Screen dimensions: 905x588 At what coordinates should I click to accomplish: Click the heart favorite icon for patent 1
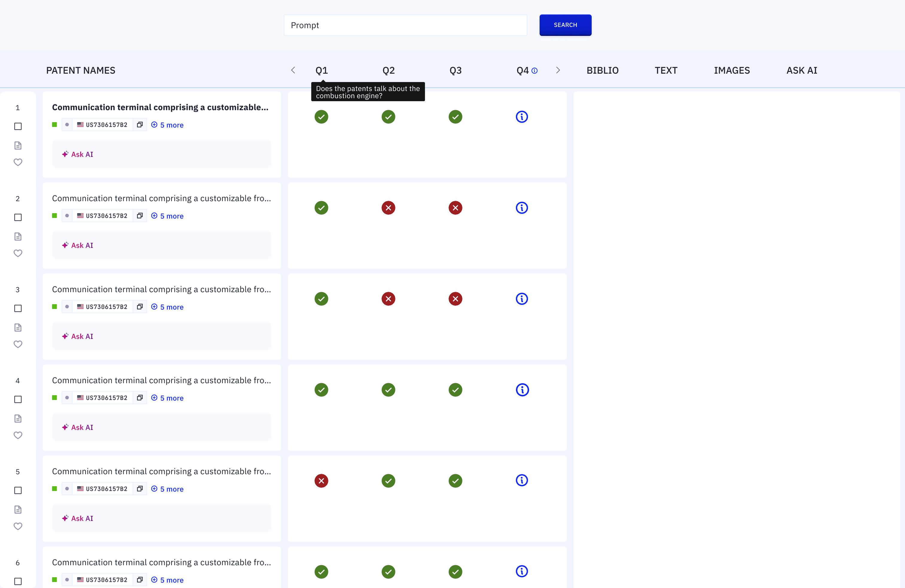(x=18, y=162)
